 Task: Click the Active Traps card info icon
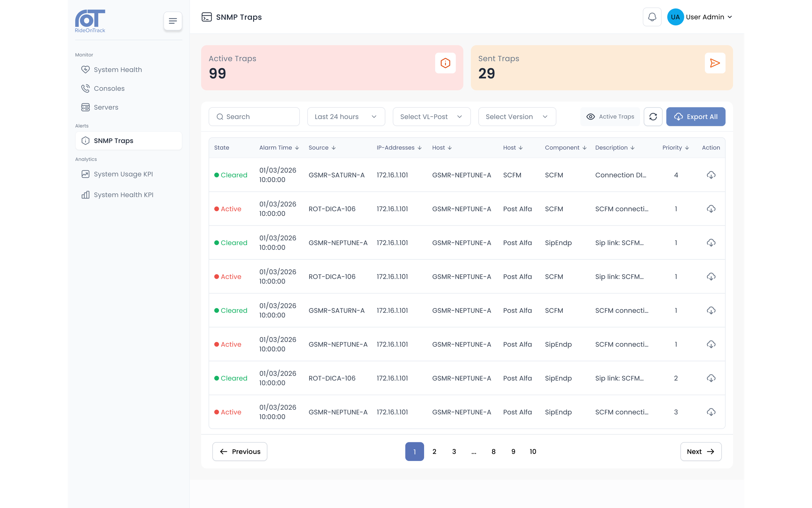point(445,63)
